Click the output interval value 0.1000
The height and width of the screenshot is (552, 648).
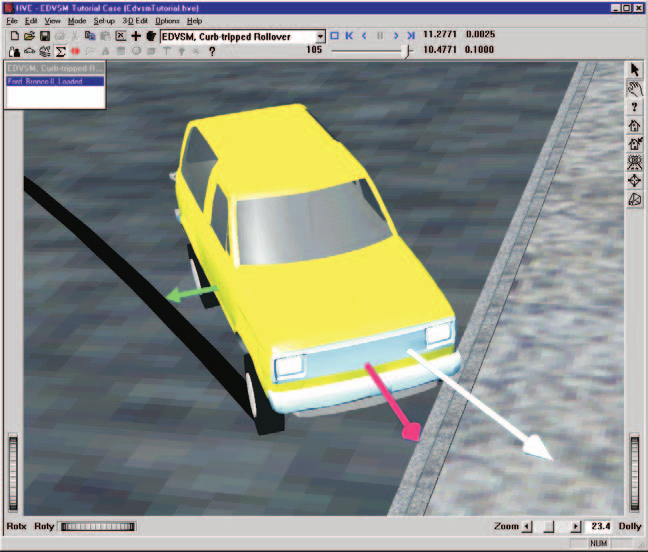pos(479,50)
